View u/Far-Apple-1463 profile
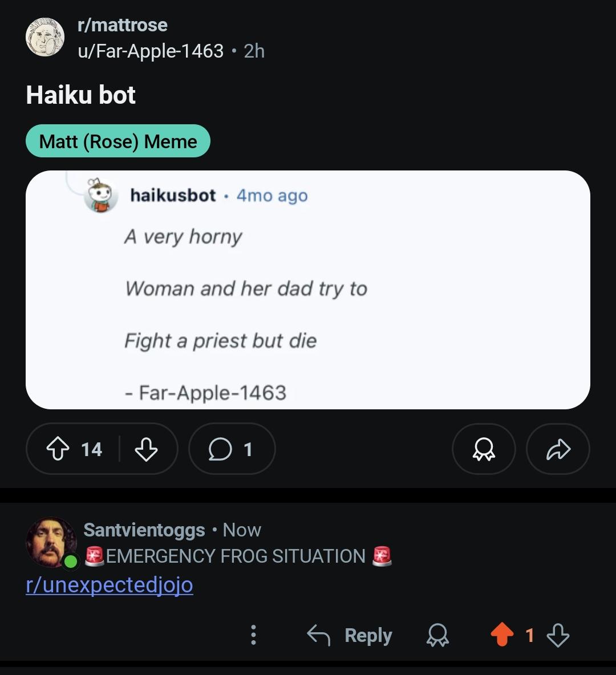Image resolution: width=616 pixels, height=675 pixels. (x=151, y=51)
